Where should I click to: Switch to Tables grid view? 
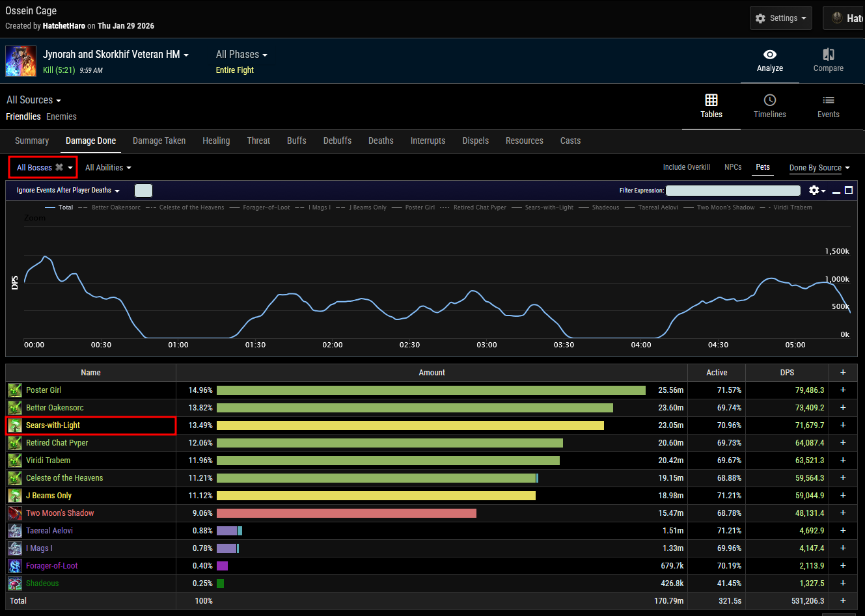[x=711, y=100]
